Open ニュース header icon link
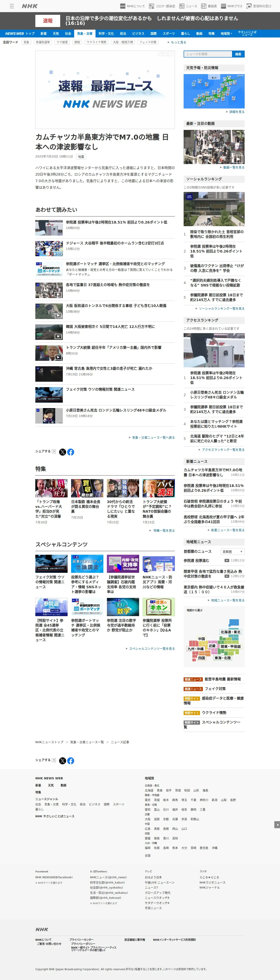Viewport: 280px width, 980px height. [x=182, y=6]
